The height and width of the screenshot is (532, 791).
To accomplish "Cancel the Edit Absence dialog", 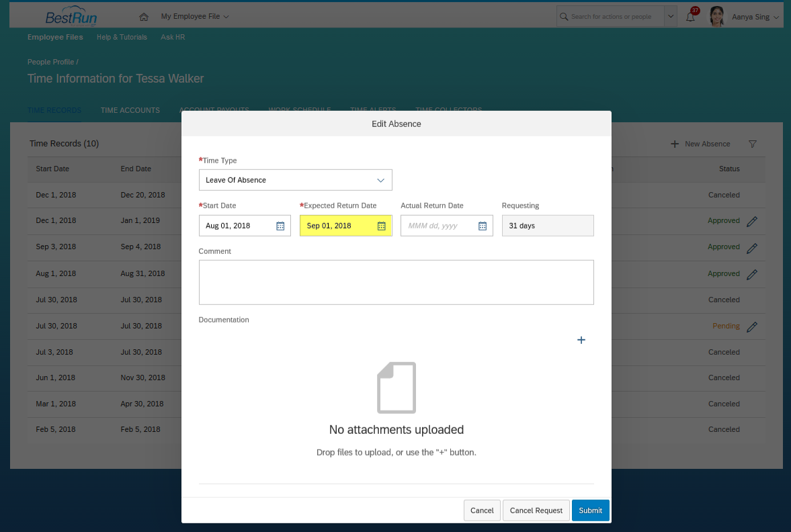I will pos(483,511).
